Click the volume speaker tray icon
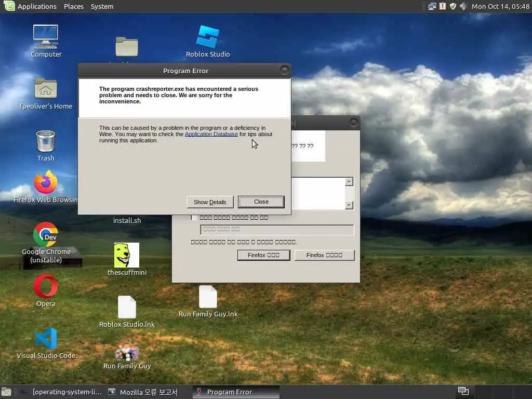The image size is (532, 399). (463, 6)
